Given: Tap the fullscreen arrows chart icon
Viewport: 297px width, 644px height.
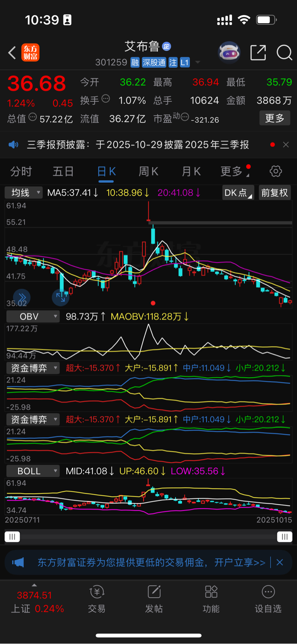Looking at the screenshot, I should tap(60, 297).
